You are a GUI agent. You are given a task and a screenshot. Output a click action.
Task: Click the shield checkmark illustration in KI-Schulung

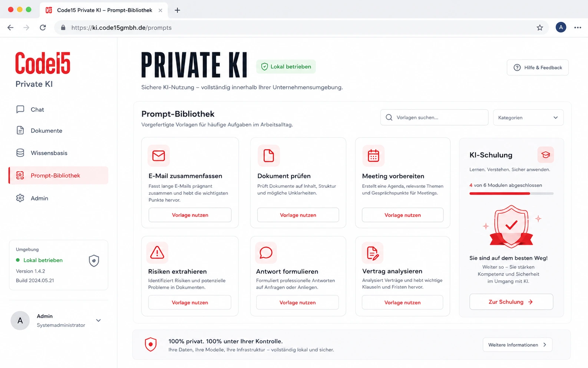511,227
